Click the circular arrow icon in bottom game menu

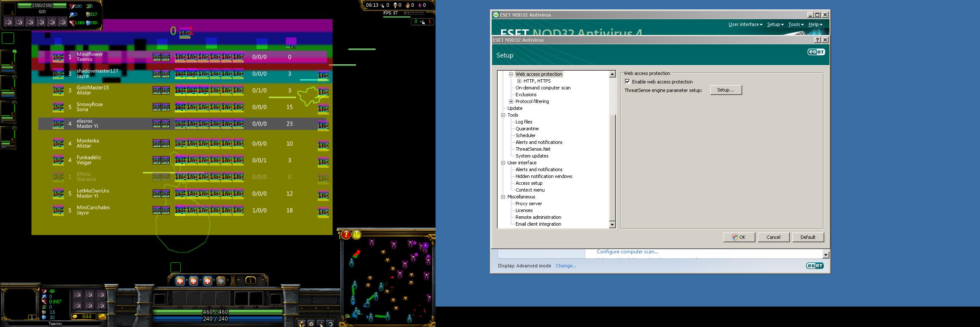click(330, 324)
